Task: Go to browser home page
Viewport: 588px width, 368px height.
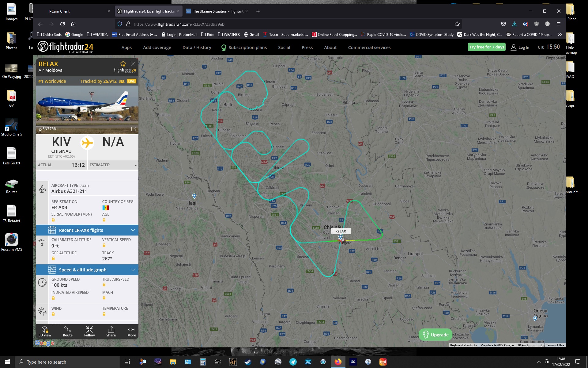Action: [73, 24]
